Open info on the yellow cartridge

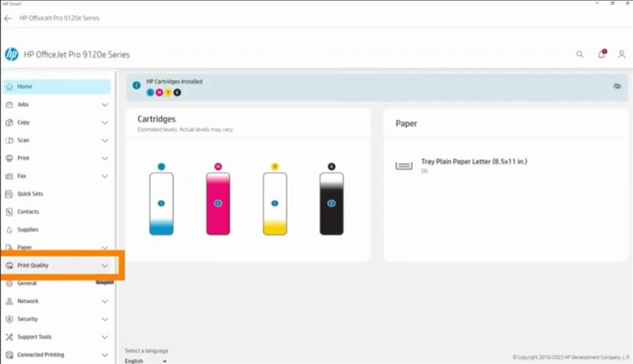tap(275, 203)
